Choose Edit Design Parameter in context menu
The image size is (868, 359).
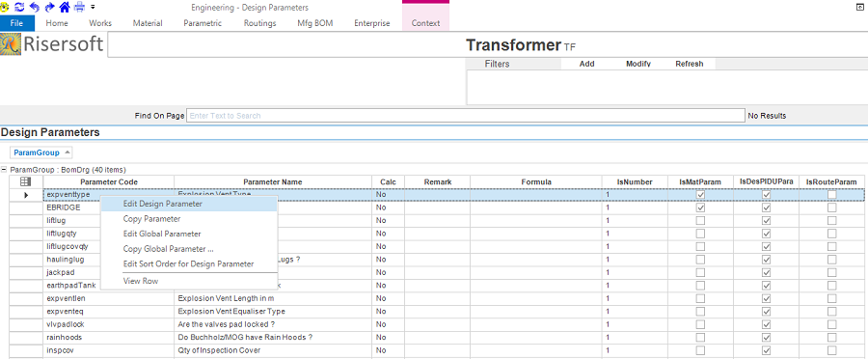(188, 204)
